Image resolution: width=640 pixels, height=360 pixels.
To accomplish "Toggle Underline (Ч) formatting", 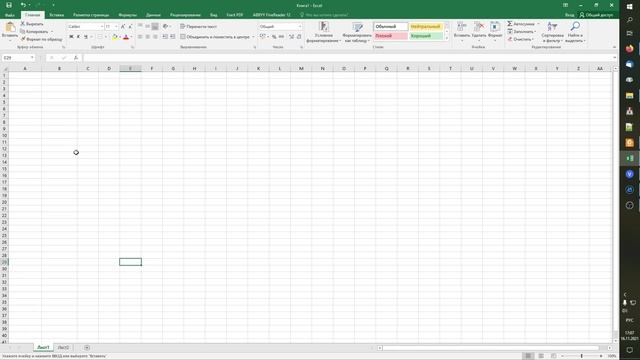I will (86, 37).
